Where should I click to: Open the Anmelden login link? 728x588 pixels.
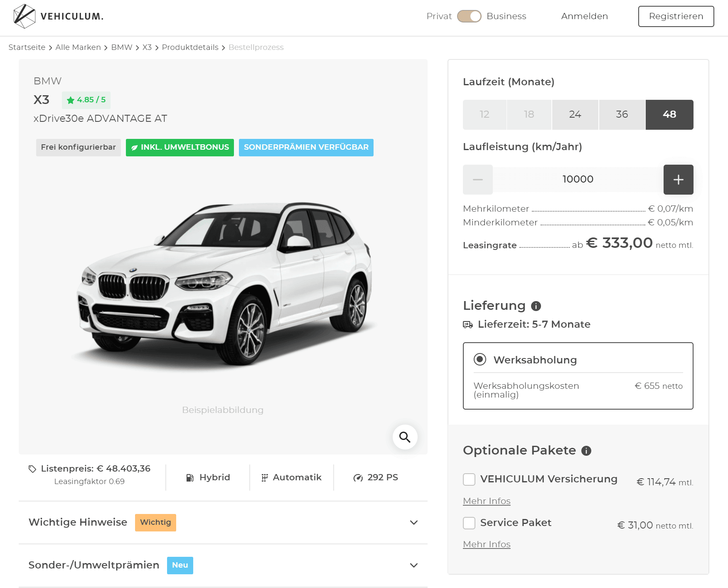coord(584,16)
